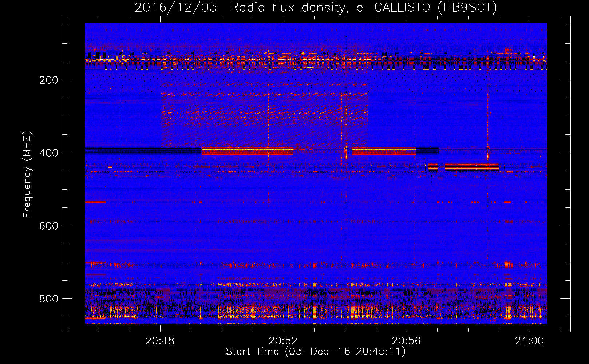This screenshot has height=364, width=589.
Task: Click the bright band near 440 MHz around 20:58
Action: (471, 167)
